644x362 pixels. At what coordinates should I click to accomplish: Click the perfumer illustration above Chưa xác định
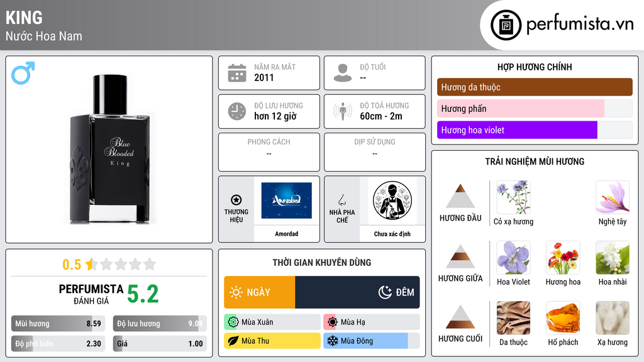pos(392,200)
